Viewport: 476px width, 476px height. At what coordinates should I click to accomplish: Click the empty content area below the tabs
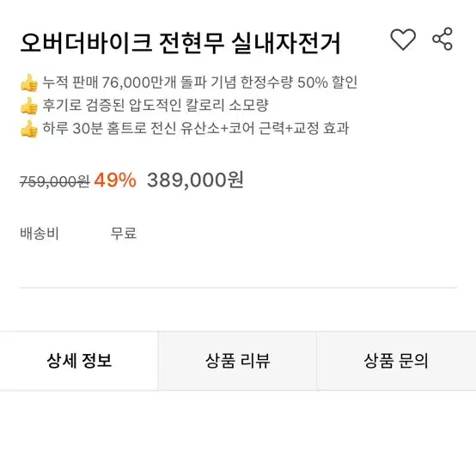click(x=238, y=434)
